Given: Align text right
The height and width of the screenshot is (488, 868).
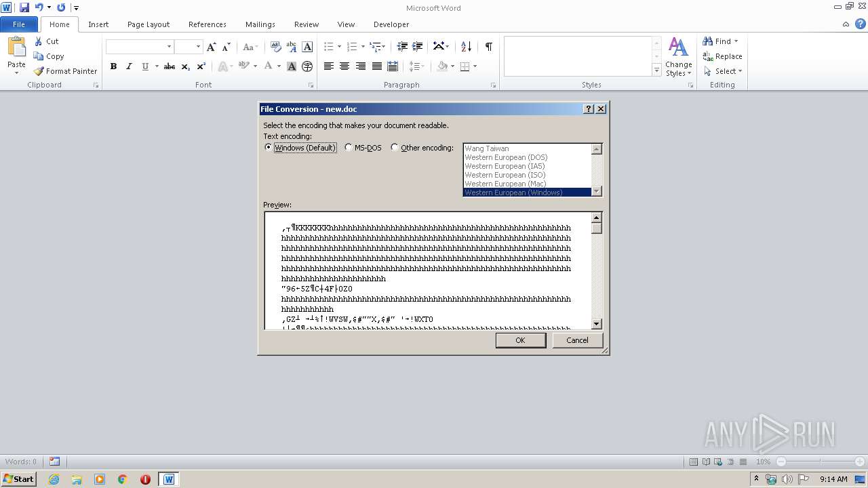Looking at the screenshot, I should tap(361, 66).
